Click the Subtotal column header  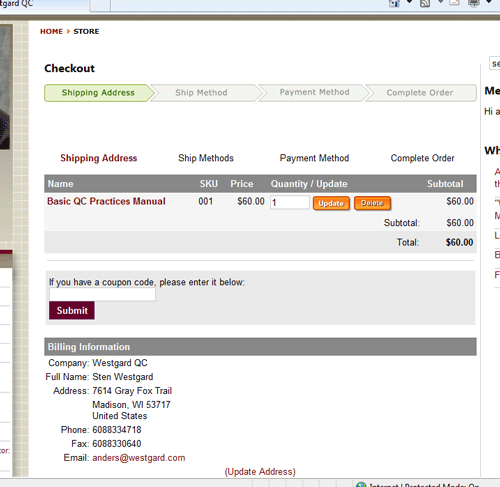[445, 184]
